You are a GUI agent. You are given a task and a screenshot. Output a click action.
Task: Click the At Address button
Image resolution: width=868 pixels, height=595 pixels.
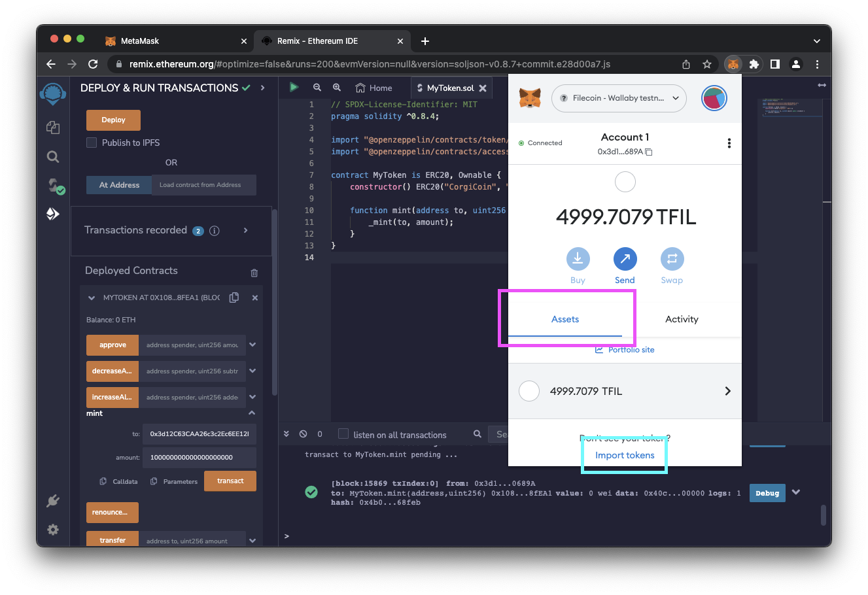click(119, 185)
